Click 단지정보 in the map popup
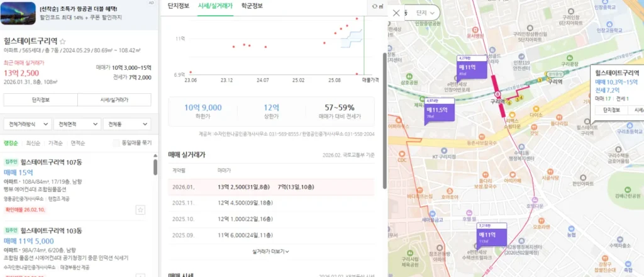644x277 pixels. tap(611, 110)
